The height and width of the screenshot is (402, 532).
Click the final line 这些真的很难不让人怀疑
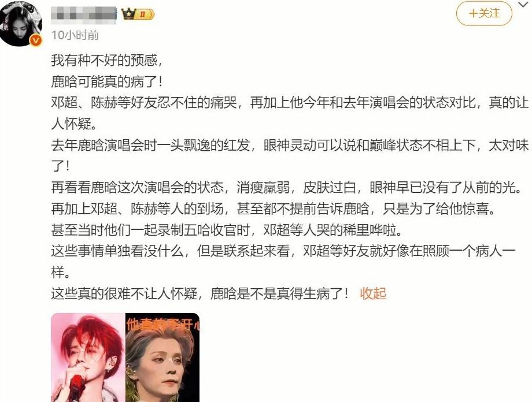click(x=200, y=293)
